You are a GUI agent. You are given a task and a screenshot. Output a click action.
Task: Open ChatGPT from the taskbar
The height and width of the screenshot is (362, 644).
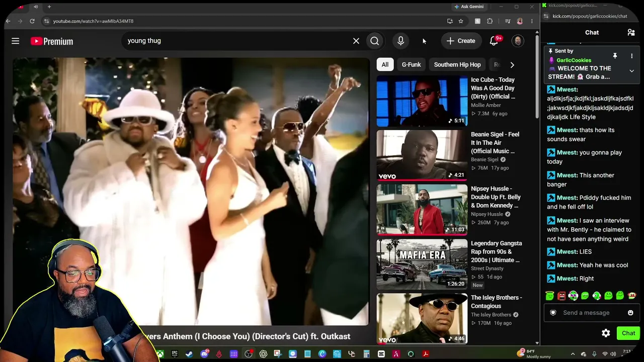click(263, 354)
